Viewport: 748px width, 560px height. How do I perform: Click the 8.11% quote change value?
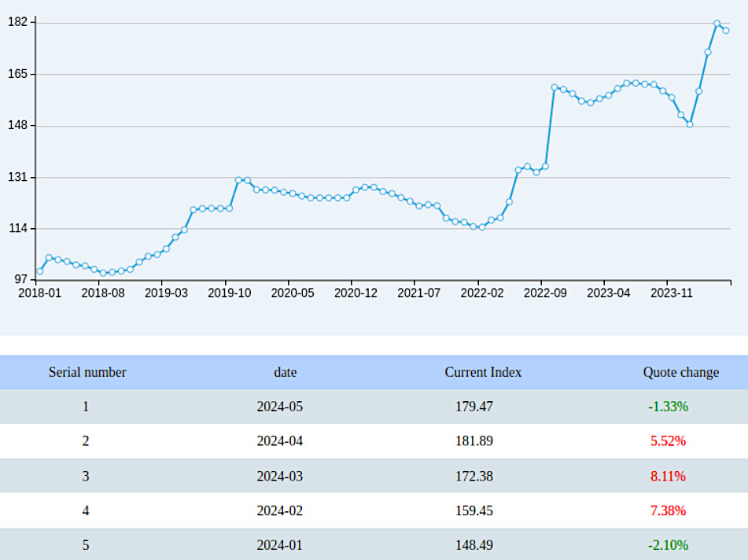click(x=668, y=476)
